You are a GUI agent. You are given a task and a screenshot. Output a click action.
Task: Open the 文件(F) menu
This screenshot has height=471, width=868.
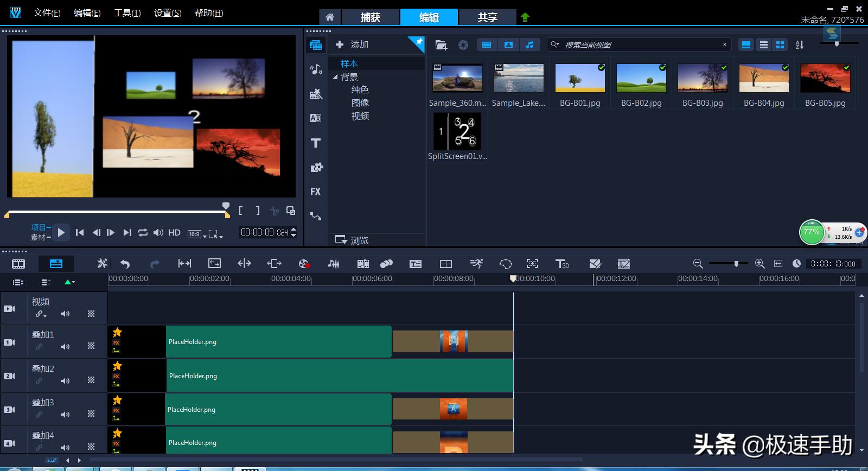[47, 13]
